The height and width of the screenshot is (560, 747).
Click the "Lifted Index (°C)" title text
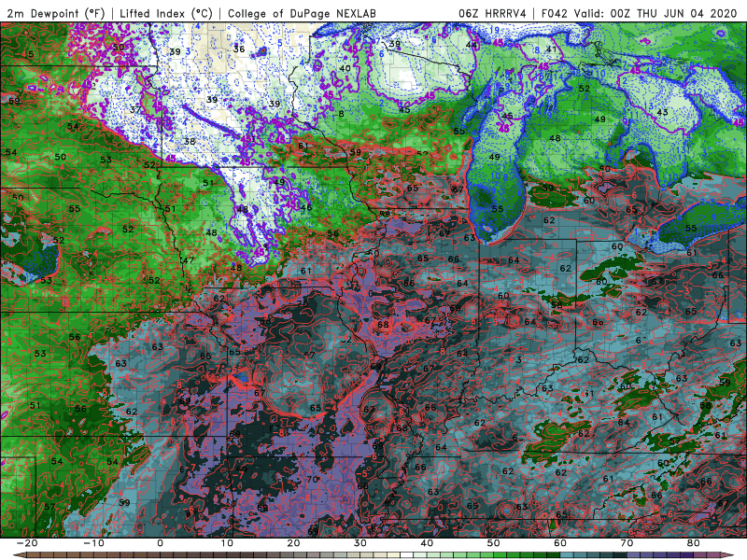coord(166,13)
